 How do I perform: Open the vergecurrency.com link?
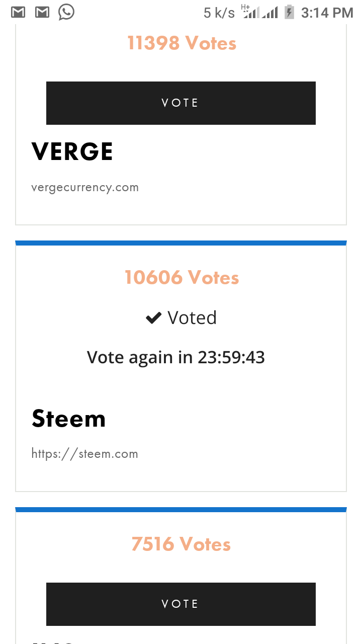pyautogui.click(x=85, y=188)
